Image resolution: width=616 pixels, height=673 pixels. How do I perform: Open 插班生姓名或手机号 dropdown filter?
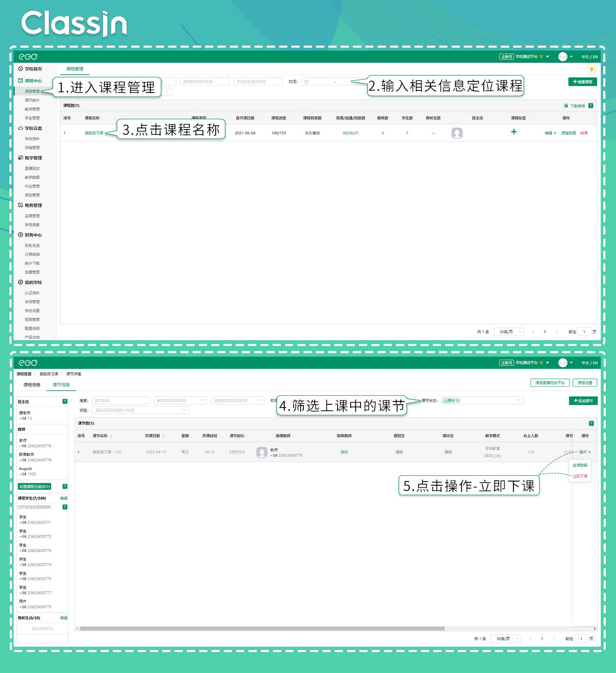(237, 401)
